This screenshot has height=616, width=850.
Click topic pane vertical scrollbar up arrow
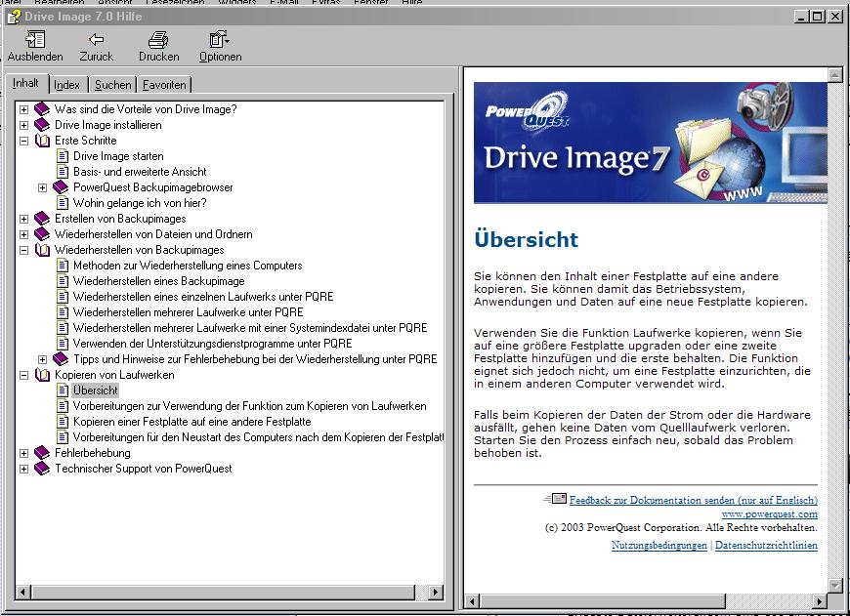click(835, 75)
